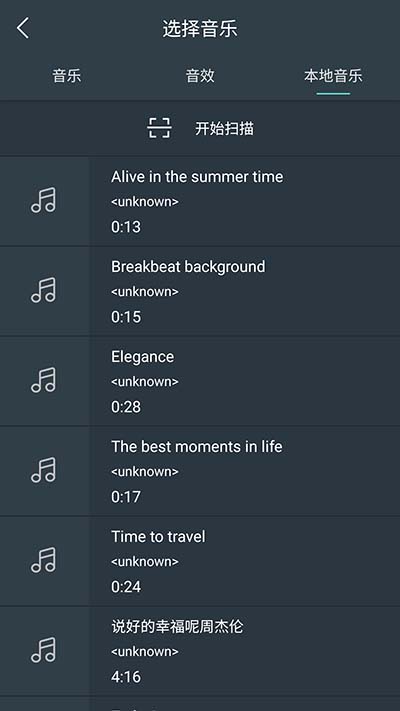Tap music note icon for Alive in the summer time
The width and height of the screenshot is (400, 711).
coord(44,200)
